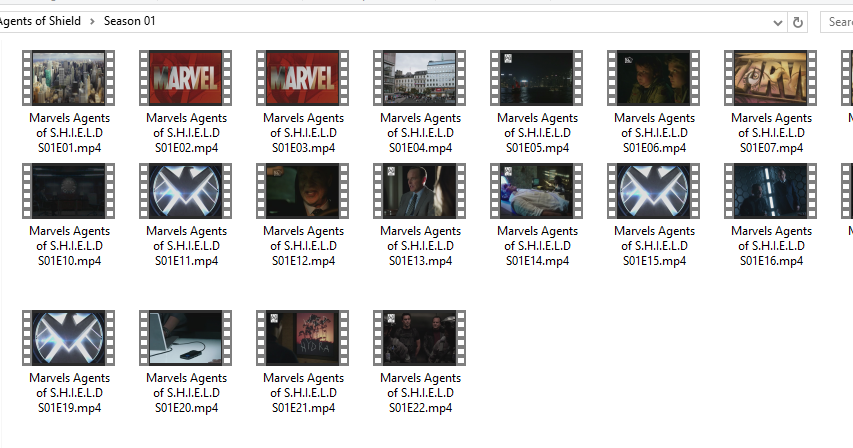Click the S01E20.mp4 file name label

point(187,393)
